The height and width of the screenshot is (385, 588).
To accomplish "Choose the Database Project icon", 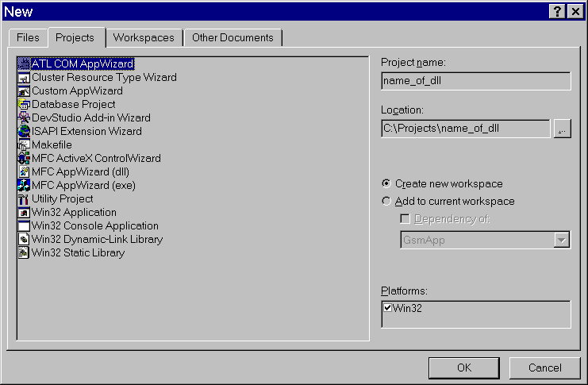I will pos(24,104).
